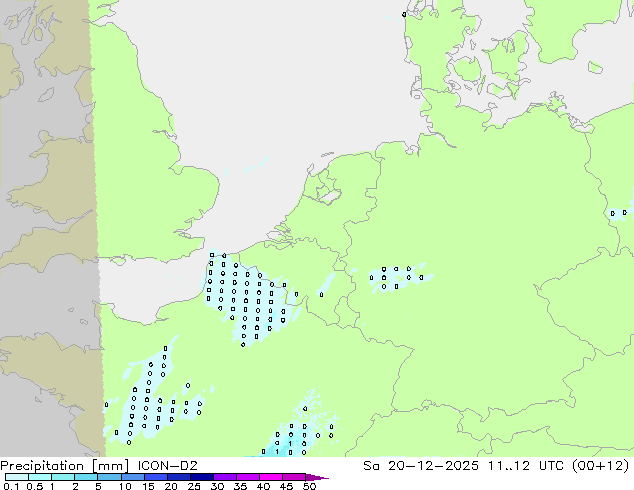This screenshot has width=634, height=490.
Task: Click the '25' legend value label
Action: [194, 486]
